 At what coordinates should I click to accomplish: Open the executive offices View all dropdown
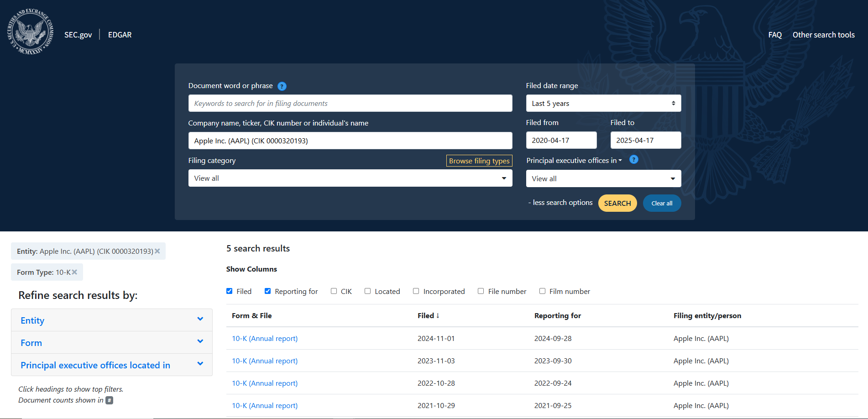(603, 178)
